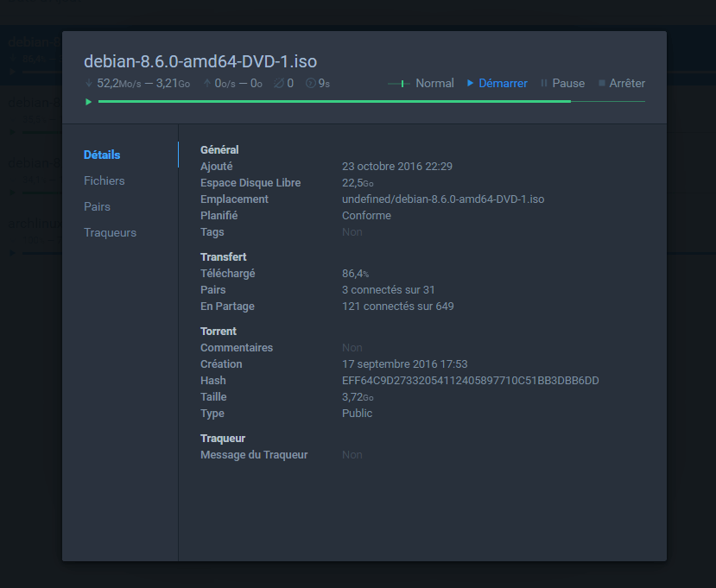Click the path undefined/debian-8.6.0-amd64-DVD-1.iso
Screen dimensions: 716x588
coord(443,199)
